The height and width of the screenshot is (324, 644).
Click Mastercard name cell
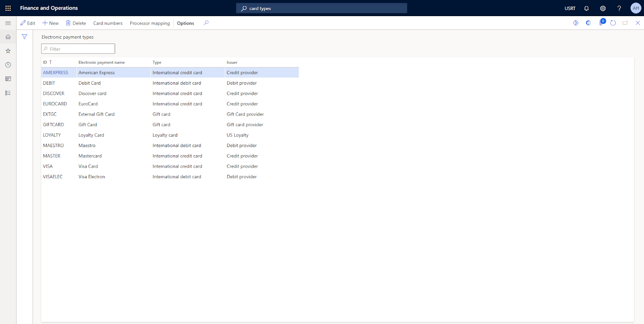click(90, 156)
